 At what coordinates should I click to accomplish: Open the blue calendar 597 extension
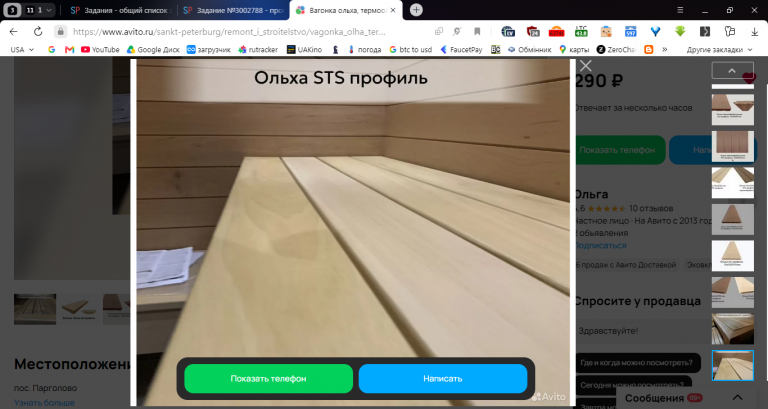(631, 31)
